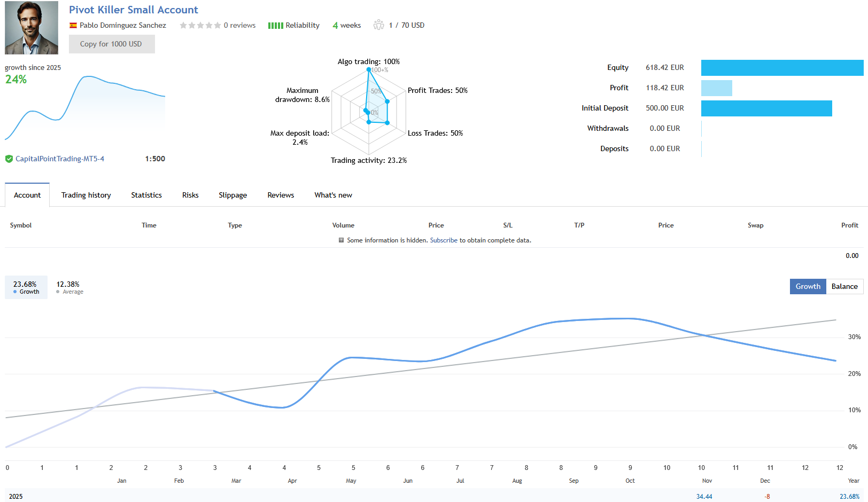Open the CapitalPointTrading-MT5-4 broker link

coord(59,159)
